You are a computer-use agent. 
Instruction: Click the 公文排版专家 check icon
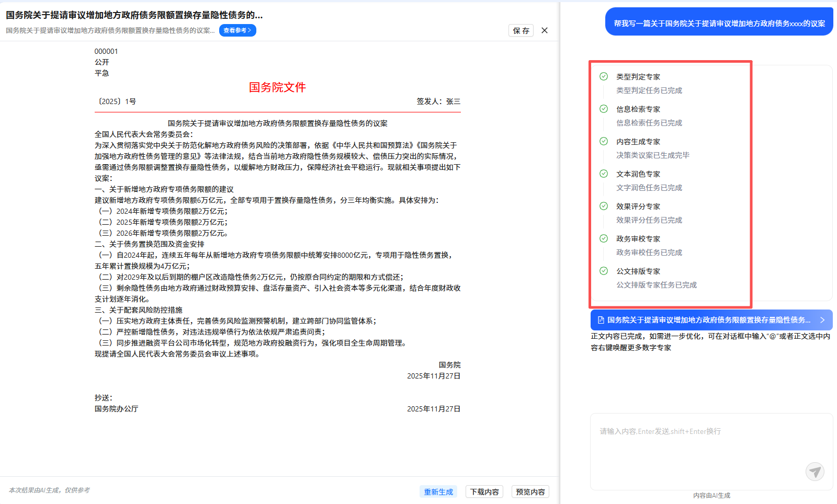click(604, 271)
